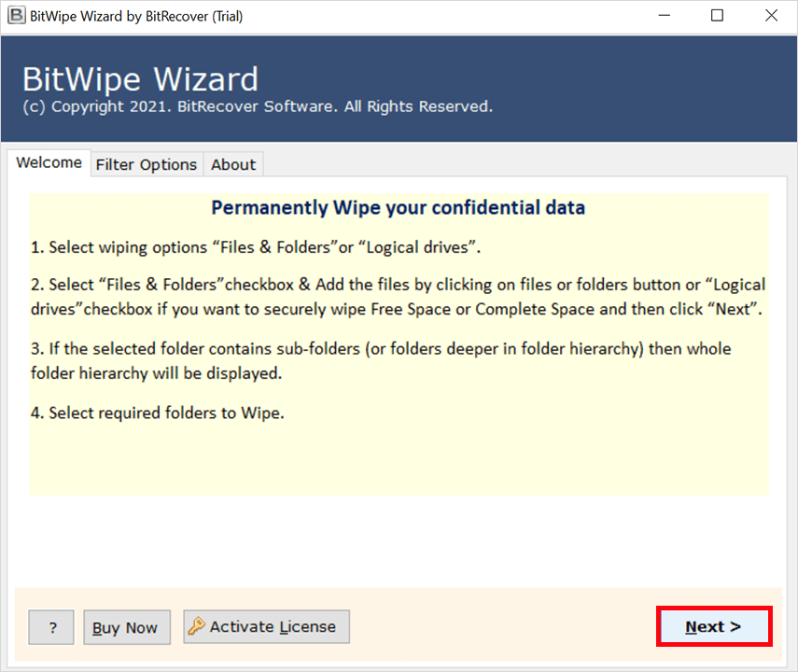
Task: Click the copyright BitRecover Software text
Action: 257,106
